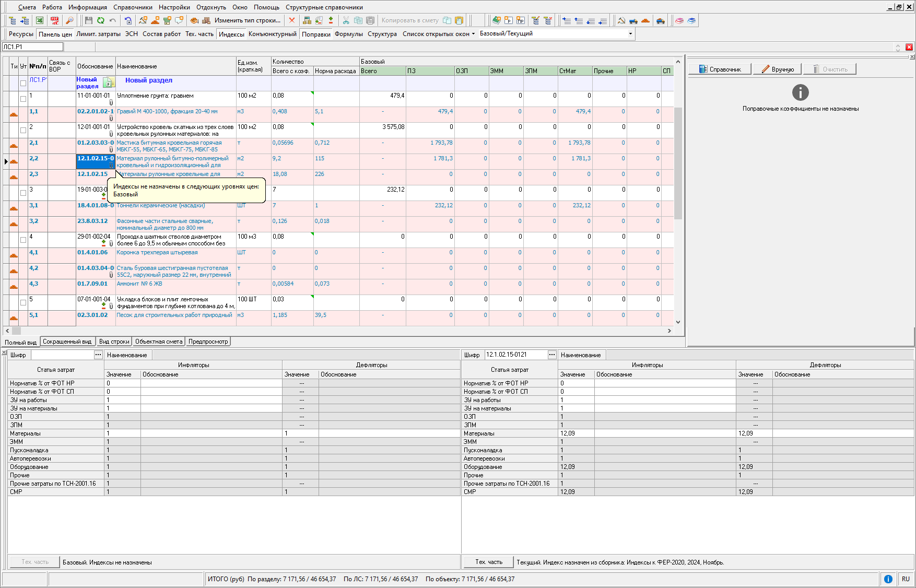
Task: Open the Смета menu
Action: (27, 7)
